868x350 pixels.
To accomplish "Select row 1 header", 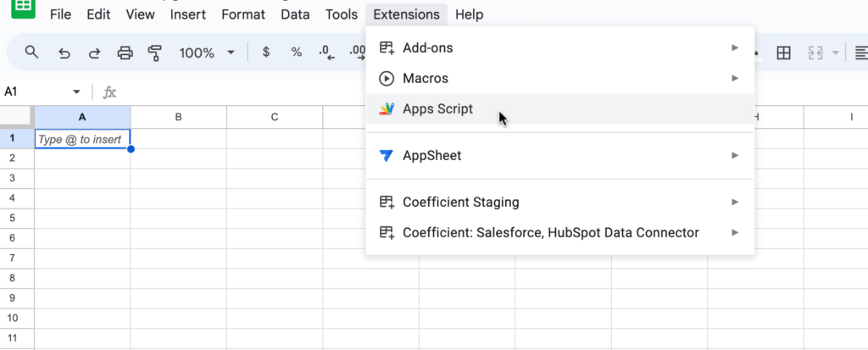I will (x=17, y=138).
